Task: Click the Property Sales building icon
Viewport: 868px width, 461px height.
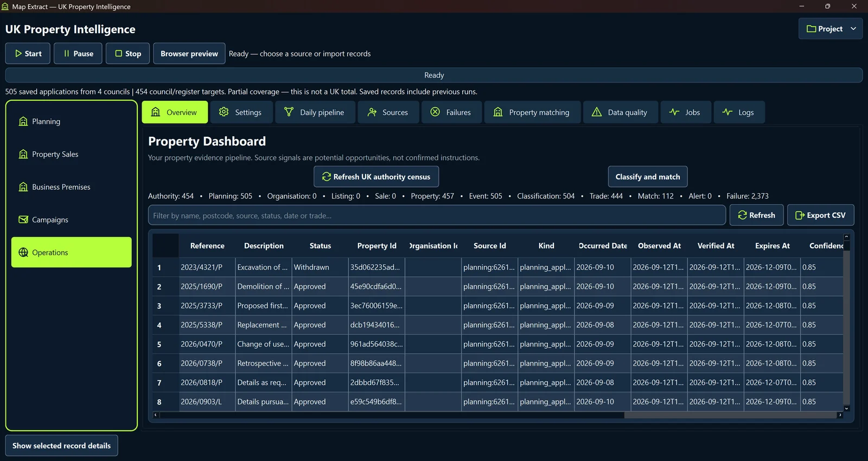Action: pos(23,154)
